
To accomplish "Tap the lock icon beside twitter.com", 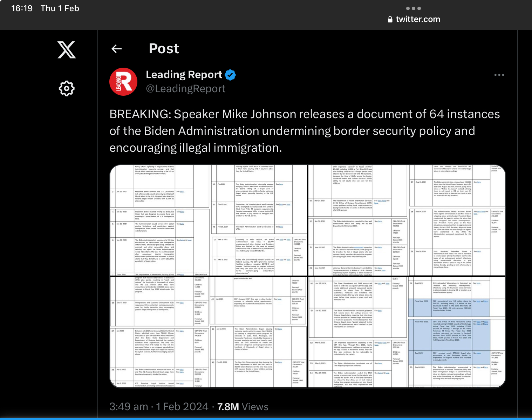I will (x=390, y=19).
